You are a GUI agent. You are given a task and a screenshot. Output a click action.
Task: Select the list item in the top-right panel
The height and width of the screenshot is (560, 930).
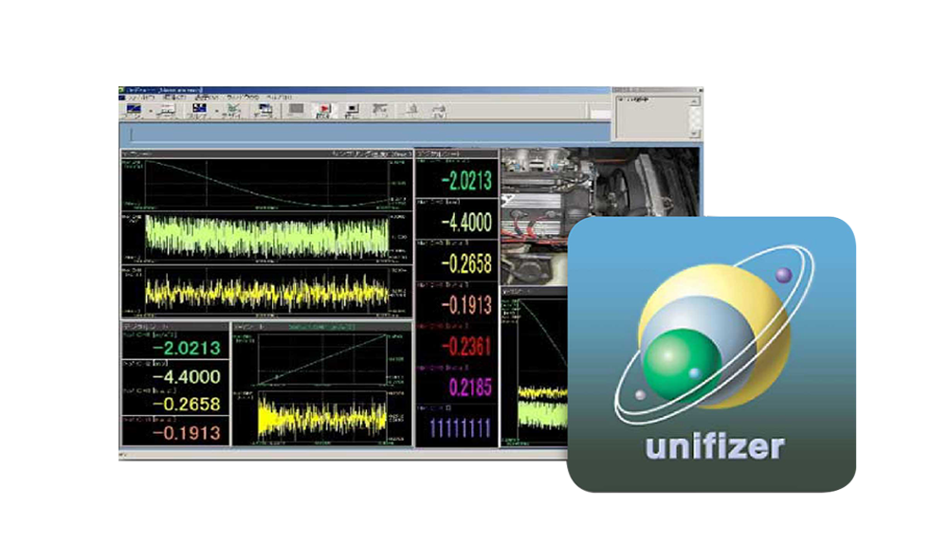[632, 99]
